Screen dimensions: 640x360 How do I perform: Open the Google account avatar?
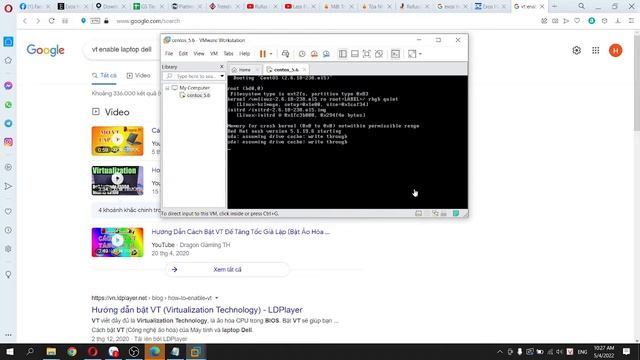616,50
